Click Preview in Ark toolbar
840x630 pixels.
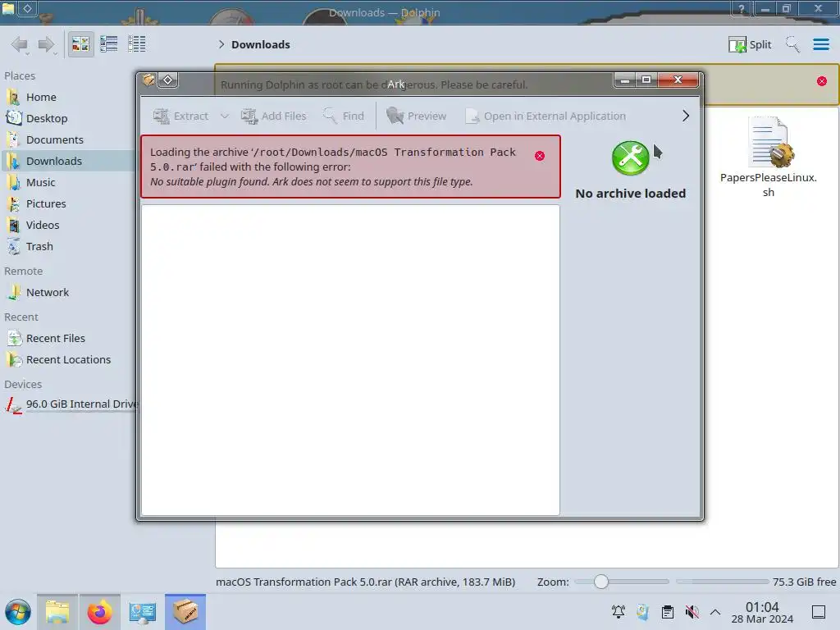click(416, 116)
